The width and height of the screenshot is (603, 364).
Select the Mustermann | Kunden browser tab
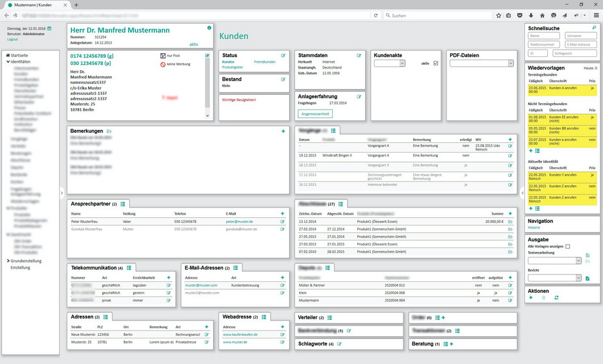37,5
